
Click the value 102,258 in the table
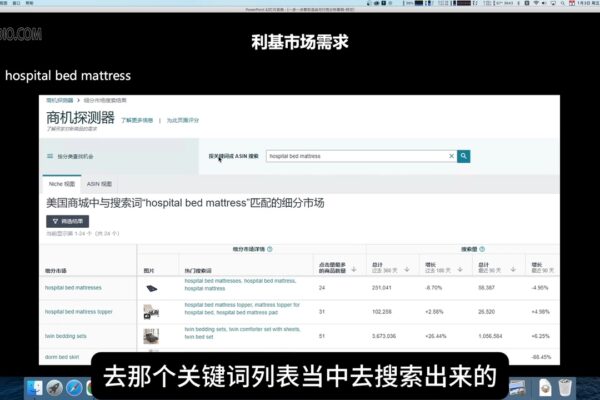[382, 312]
